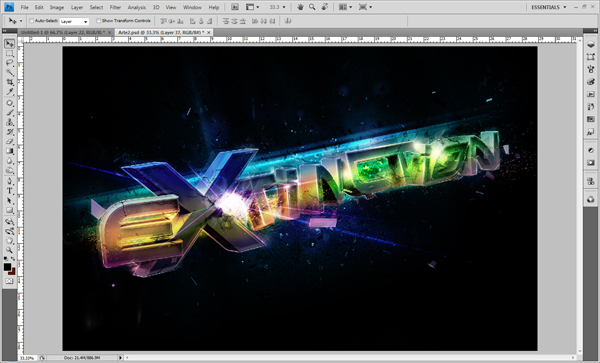Open the Analysis menu
Viewport: 600px width, 363px height.
click(137, 7)
